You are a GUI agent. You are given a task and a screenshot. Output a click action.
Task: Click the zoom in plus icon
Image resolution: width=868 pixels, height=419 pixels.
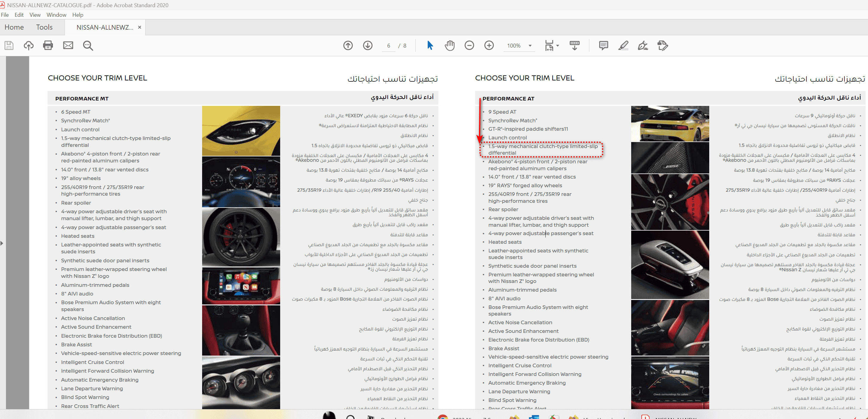489,45
